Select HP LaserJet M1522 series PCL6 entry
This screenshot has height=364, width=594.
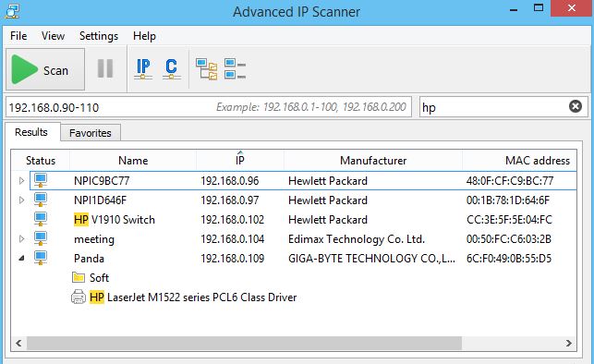point(193,297)
